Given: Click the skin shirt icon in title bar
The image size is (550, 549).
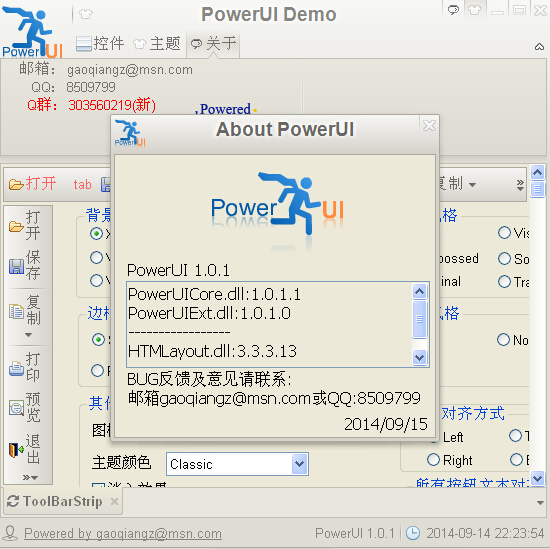Looking at the screenshot, I should click(474, 10).
